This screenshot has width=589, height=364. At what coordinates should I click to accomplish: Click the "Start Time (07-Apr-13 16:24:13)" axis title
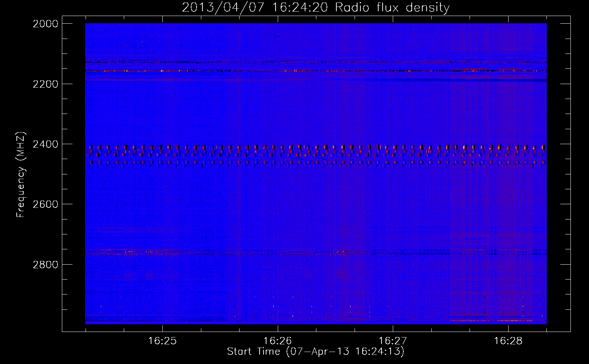click(316, 352)
